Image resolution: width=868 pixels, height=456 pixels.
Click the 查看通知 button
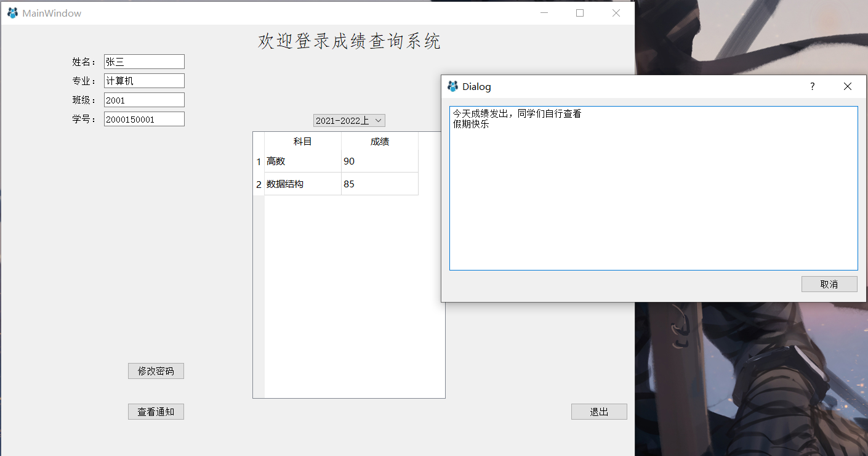156,411
